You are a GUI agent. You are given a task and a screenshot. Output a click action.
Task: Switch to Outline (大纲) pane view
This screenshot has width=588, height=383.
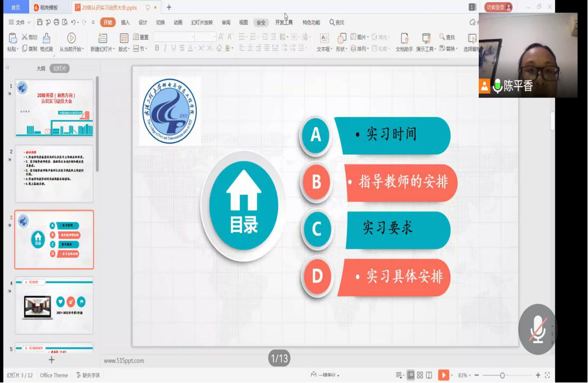pyautogui.click(x=40, y=69)
